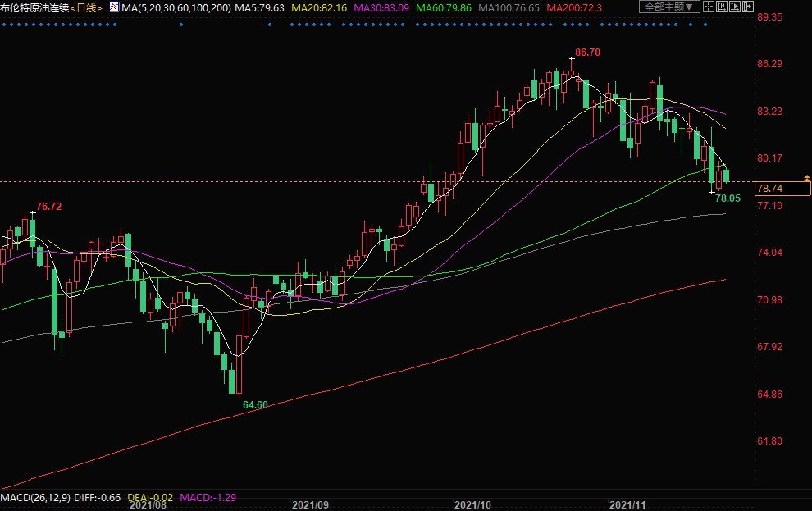Click the 78.05 recent low marker
The image size is (812, 511).
tap(728, 198)
